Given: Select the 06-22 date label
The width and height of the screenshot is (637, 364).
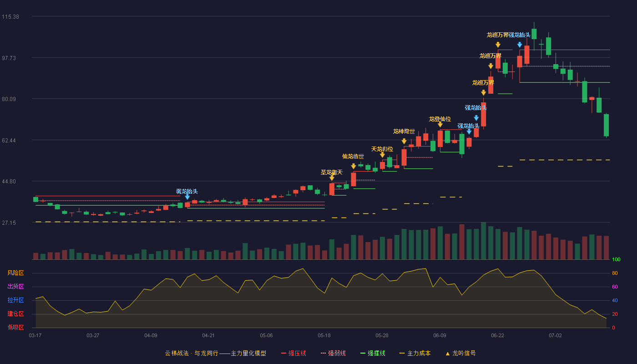Looking at the screenshot, I should tap(497, 335).
